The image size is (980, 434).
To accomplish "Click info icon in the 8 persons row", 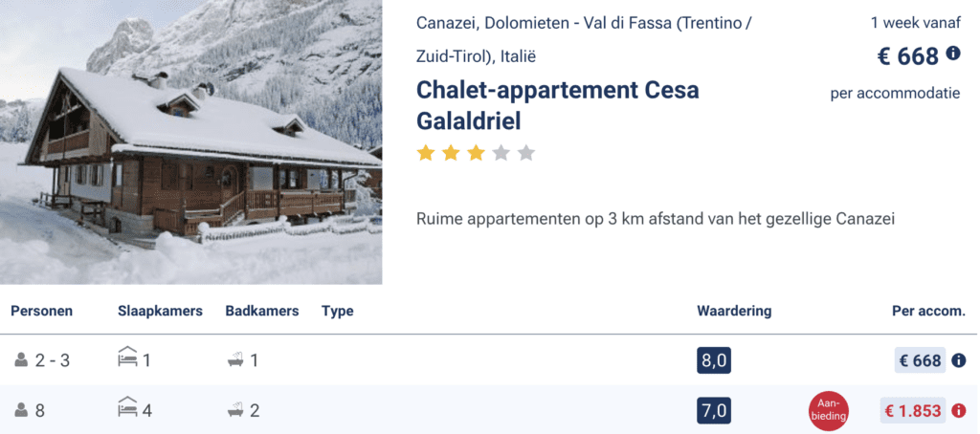I will pos(959,411).
